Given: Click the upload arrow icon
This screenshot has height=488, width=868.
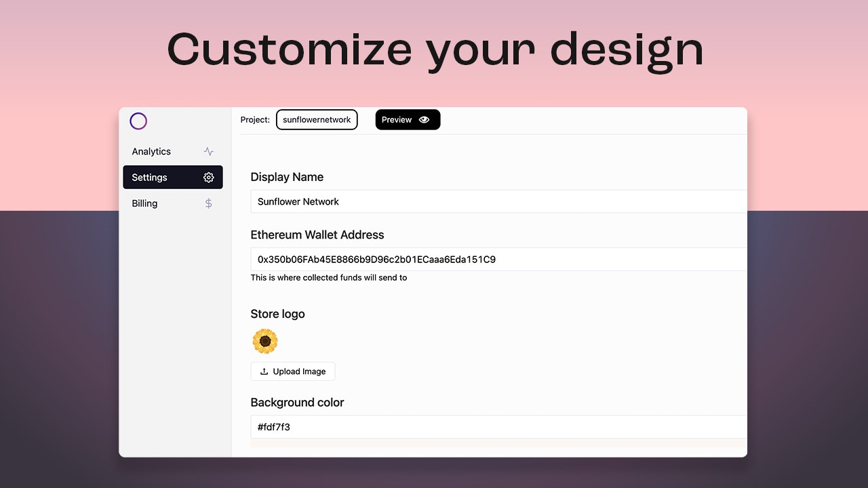Looking at the screenshot, I should pos(264,371).
